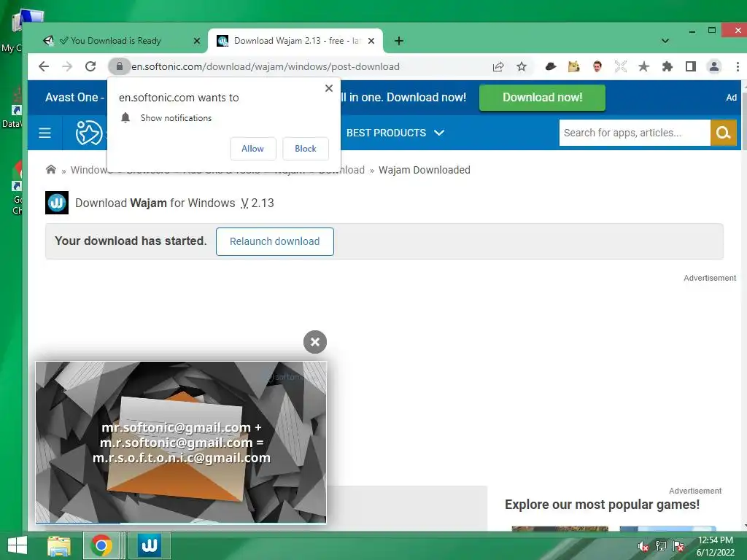Go to Softonic home via breadcrumb house icon
Image resolution: width=747 pixels, height=560 pixels.
pos(51,169)
